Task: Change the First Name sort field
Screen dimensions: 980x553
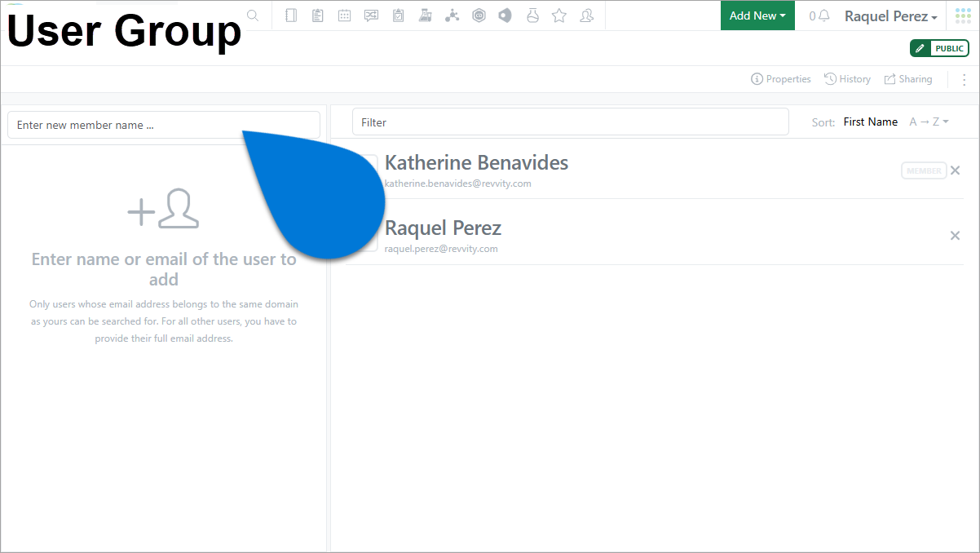Action: pos(871,122)
